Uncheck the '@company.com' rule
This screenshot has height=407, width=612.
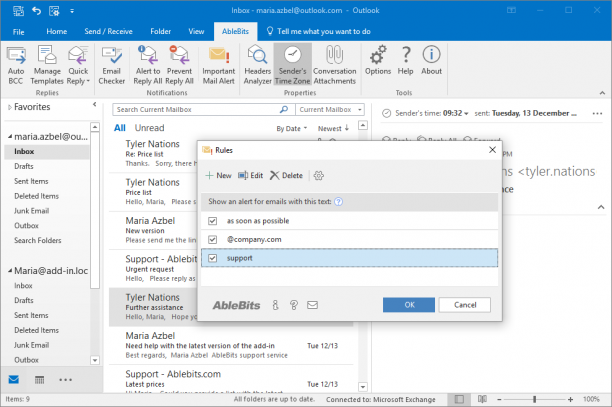point(212,240)
